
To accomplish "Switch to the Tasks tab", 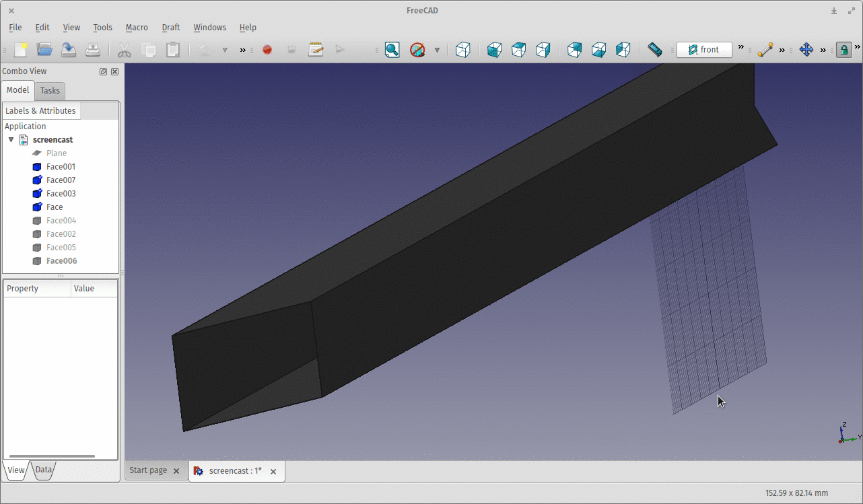I will (x=50, y=91).
